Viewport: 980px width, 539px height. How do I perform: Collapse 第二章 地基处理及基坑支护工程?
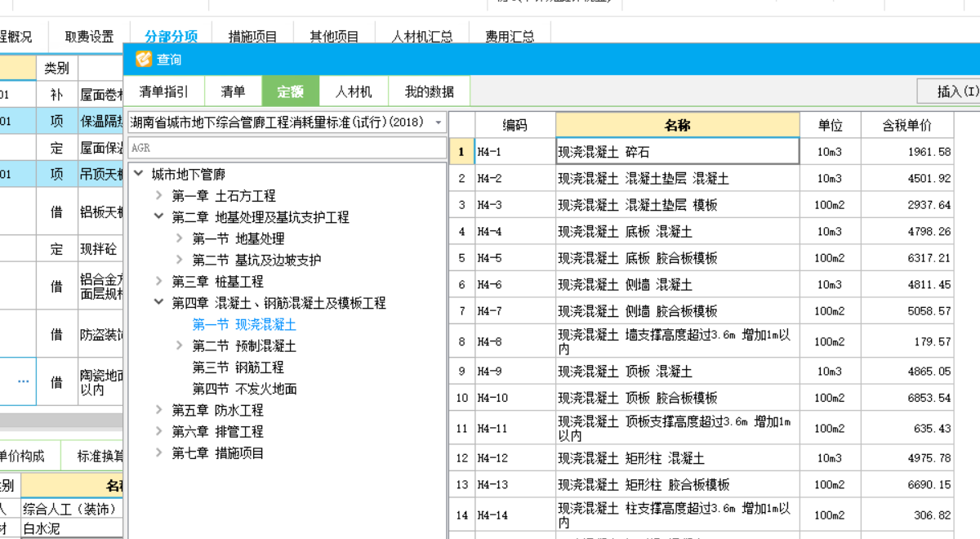click(159, 217)
